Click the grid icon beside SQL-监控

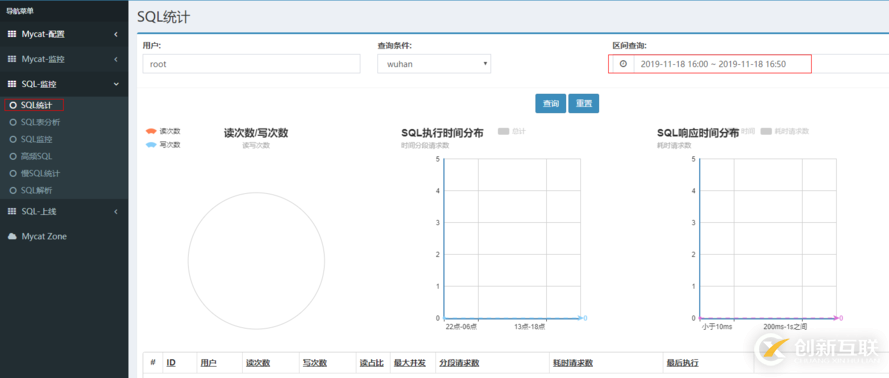click(x=12, y=84)
